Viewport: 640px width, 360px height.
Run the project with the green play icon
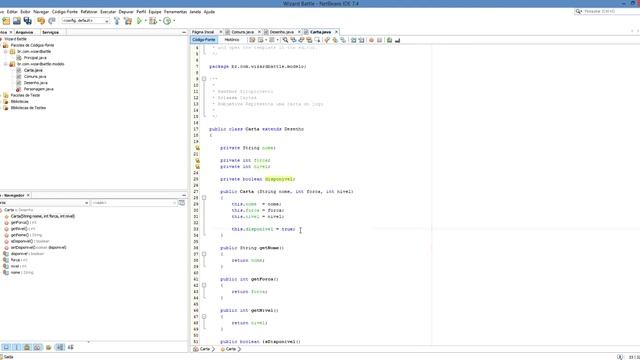[140, 21]
